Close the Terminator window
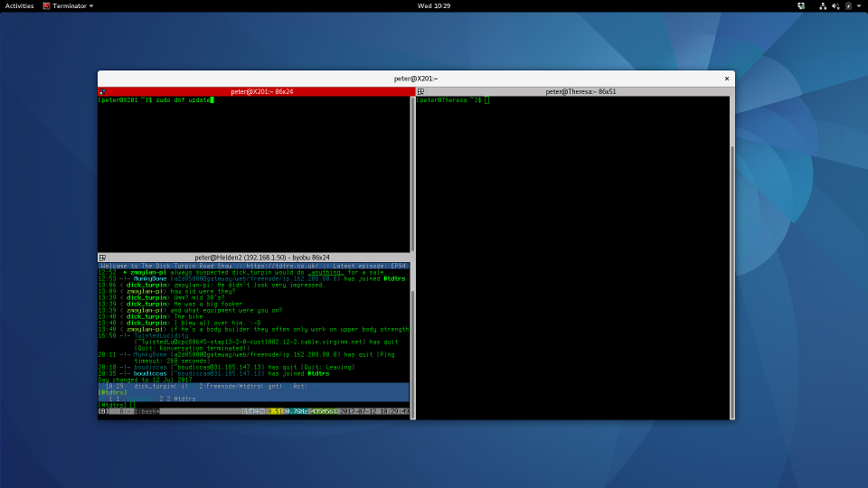 coord(727,79)
